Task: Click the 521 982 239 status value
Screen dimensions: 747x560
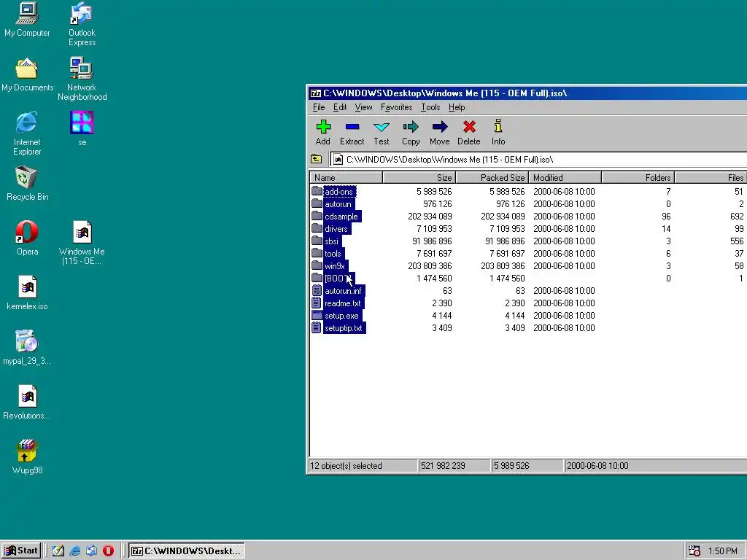Action: 443,466
